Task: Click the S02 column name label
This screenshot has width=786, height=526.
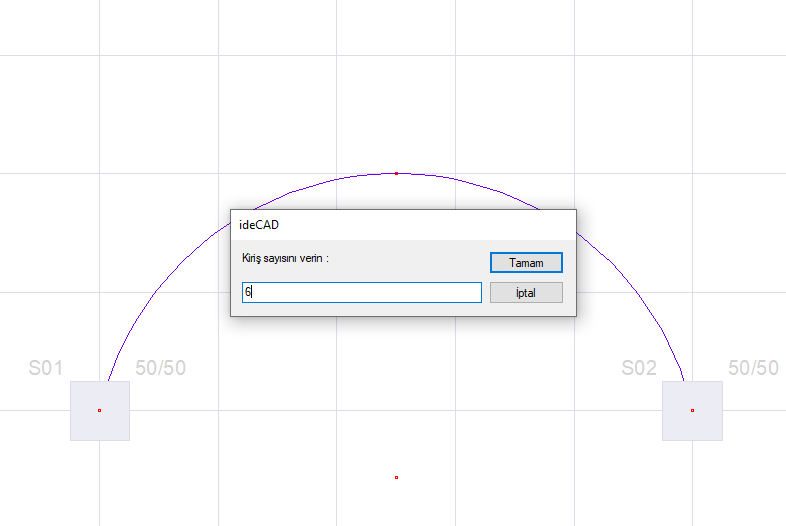Action: tap(639, 368)
